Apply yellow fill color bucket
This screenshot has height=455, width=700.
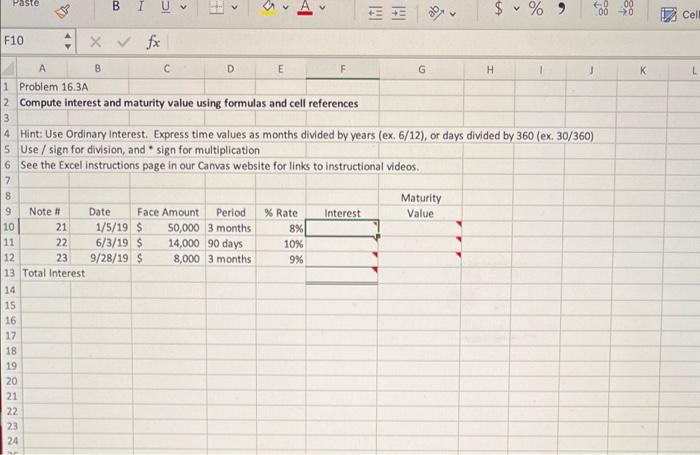[x=269, y=7]
